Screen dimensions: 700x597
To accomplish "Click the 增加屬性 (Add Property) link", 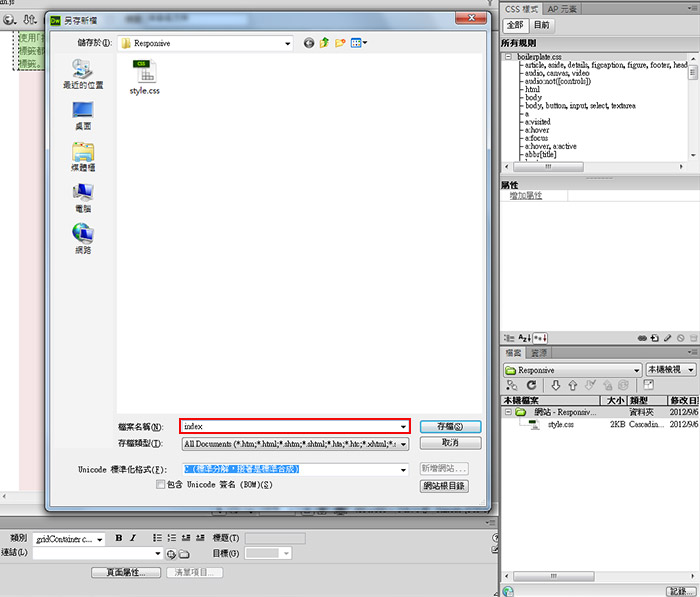I will 526,196.
